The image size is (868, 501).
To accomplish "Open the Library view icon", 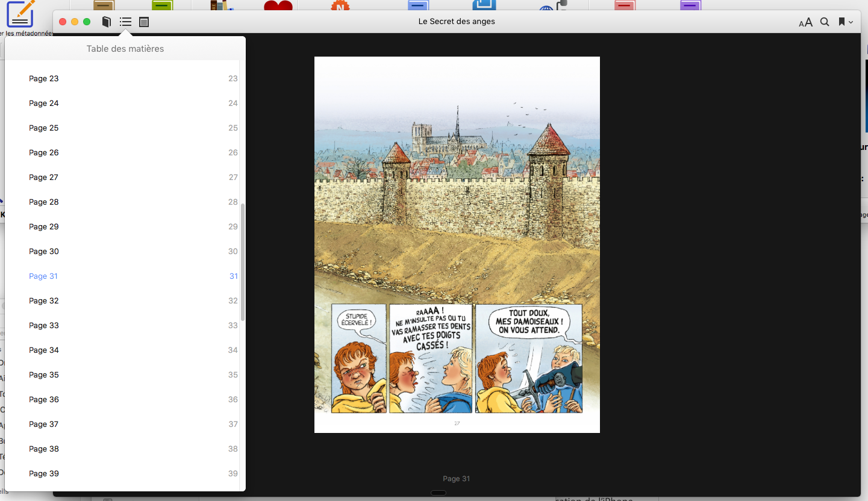I will coord(107,22).
